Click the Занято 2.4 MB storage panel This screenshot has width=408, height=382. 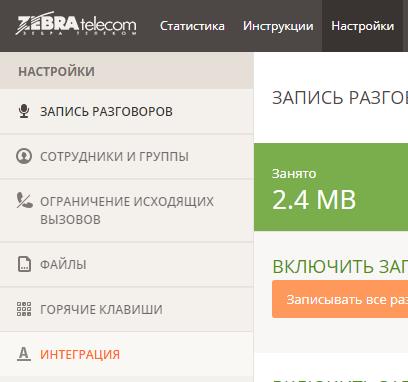pyautogui.click(x=331, y=187)
